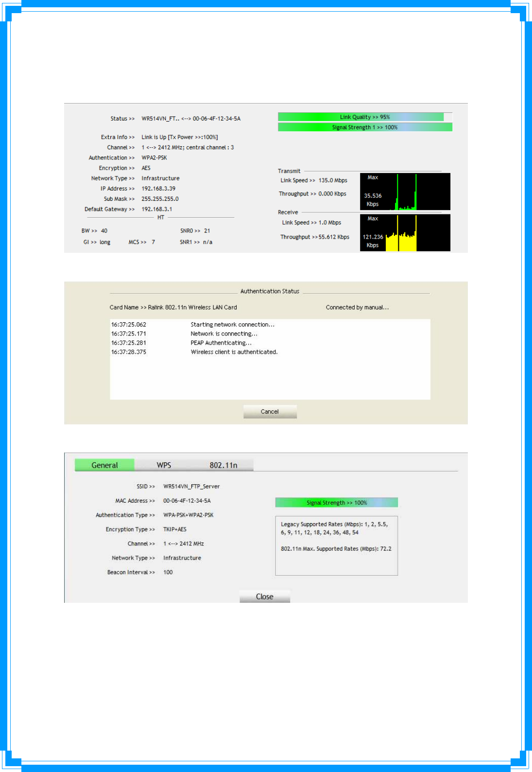Open the 802.11n tab
Image resolution: width=532 pixels, height=772 pixels.
point(223,465)
